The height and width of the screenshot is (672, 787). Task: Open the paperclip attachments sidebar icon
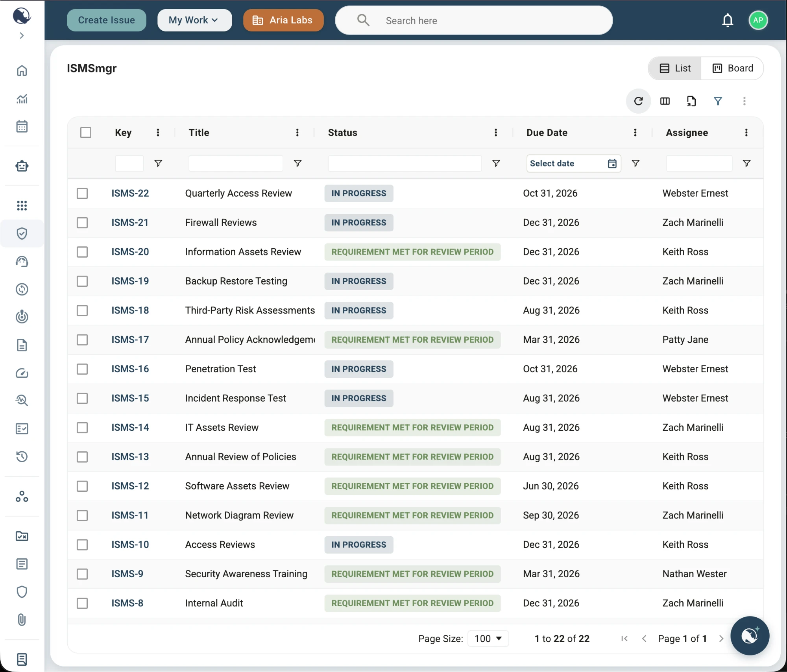[22, 620]
